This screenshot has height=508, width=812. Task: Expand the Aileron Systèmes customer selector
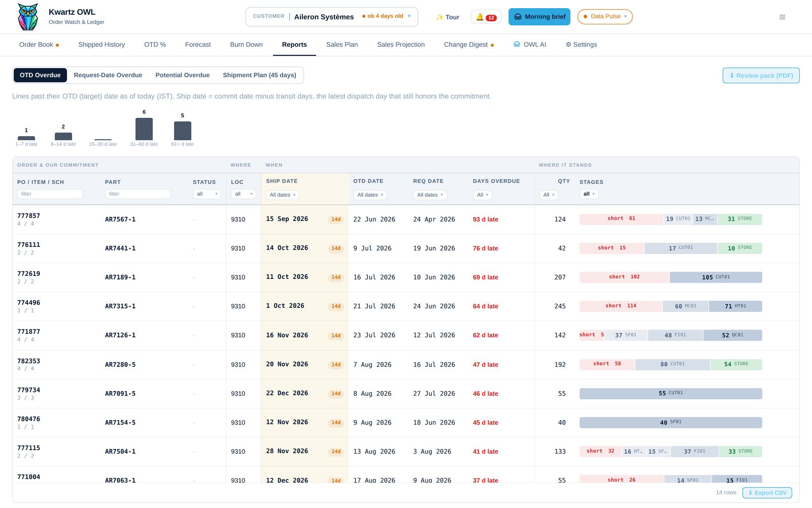tap(332, 17)
